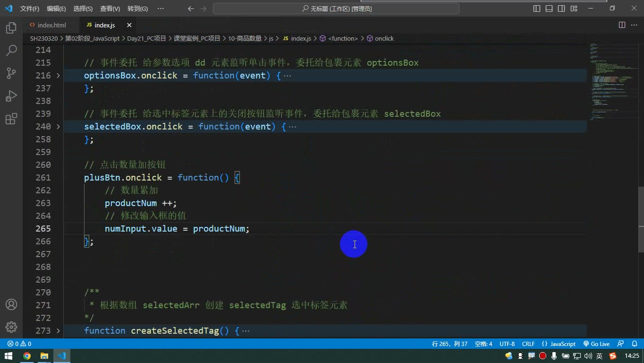
Task: Click the CRLF end-of-line selector
Action: point(528,344)
